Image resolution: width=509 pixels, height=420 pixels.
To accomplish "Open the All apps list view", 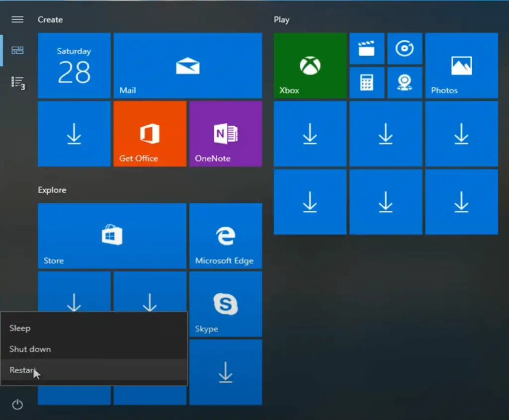I will pos(18,83).
